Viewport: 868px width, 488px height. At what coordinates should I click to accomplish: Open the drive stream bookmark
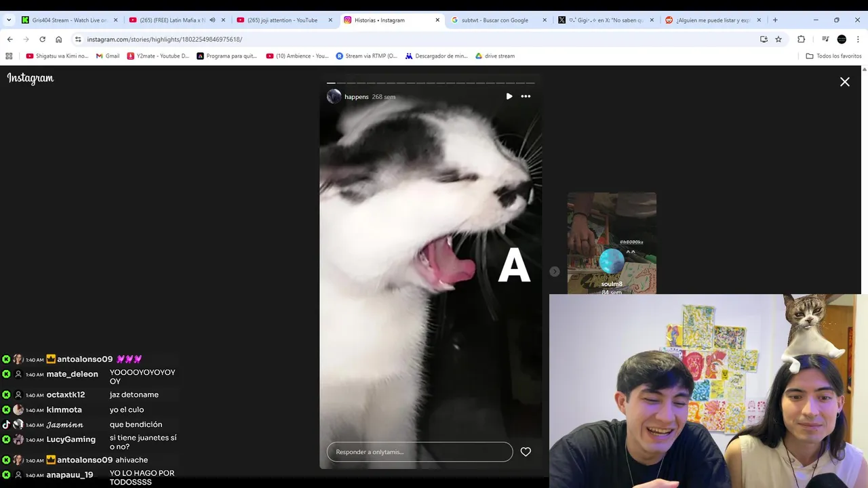point(495,56)
